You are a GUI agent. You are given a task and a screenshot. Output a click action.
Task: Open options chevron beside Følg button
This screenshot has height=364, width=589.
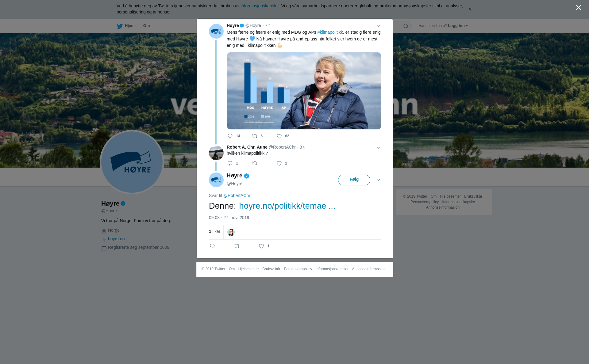pyautogui.click(x=378, y=180)
